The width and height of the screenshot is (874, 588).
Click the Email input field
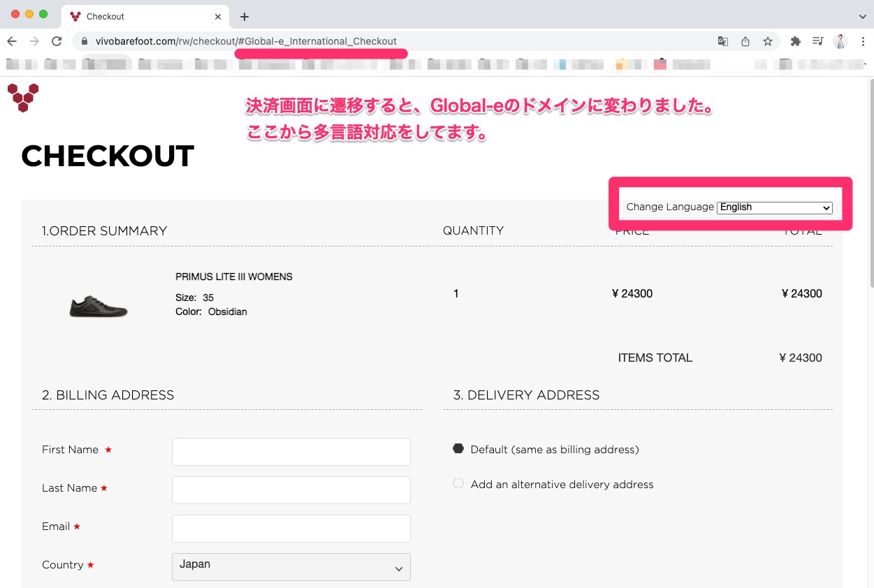point(291,529)
